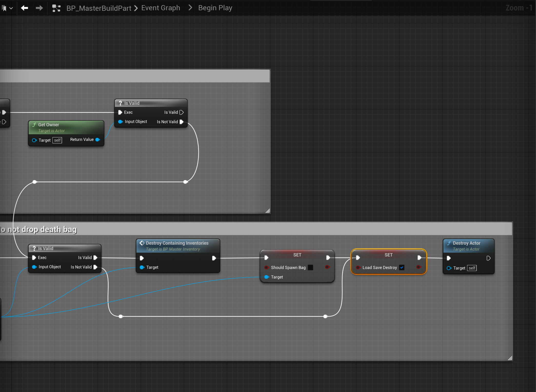Uncheck the Load Save Destroy checkbox
536x392 pixels.
[x=402, y=267]
